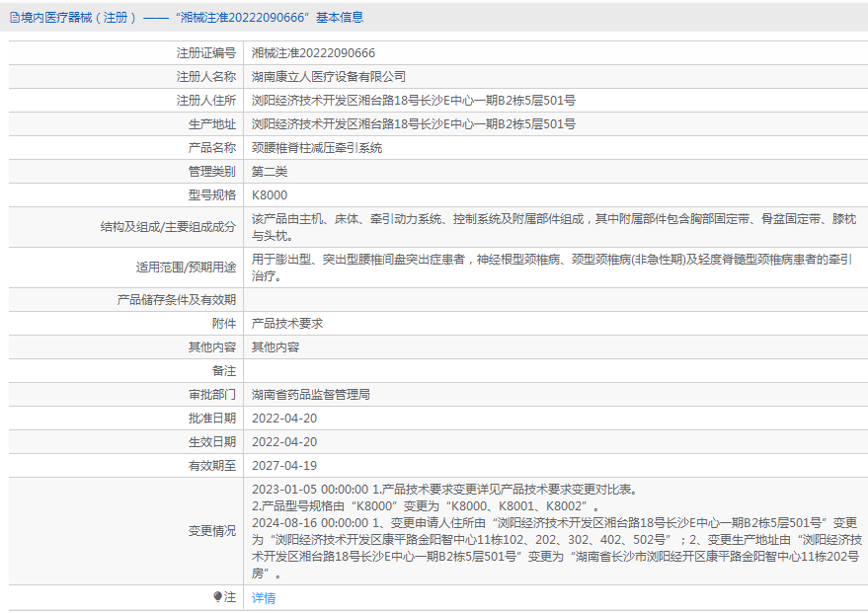Click the 生效日期 label
The height and width of the screenshot is (613, 868).
(212, 442)
